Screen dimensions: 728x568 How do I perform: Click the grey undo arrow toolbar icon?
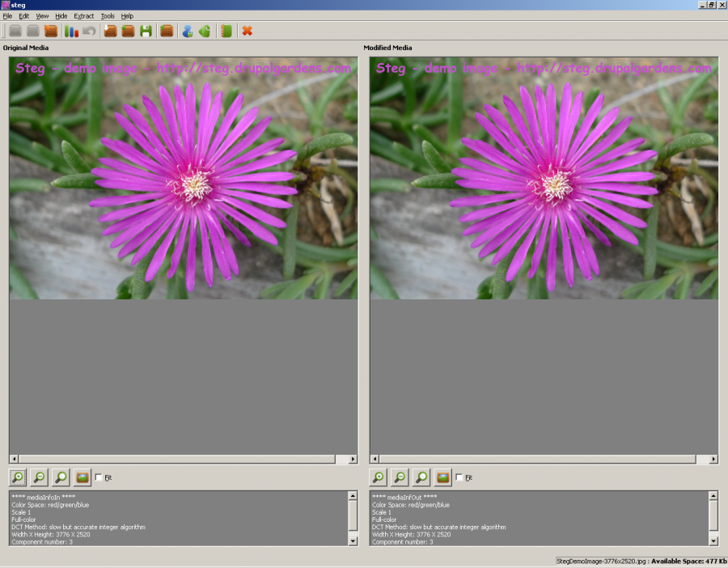(89, 31)
